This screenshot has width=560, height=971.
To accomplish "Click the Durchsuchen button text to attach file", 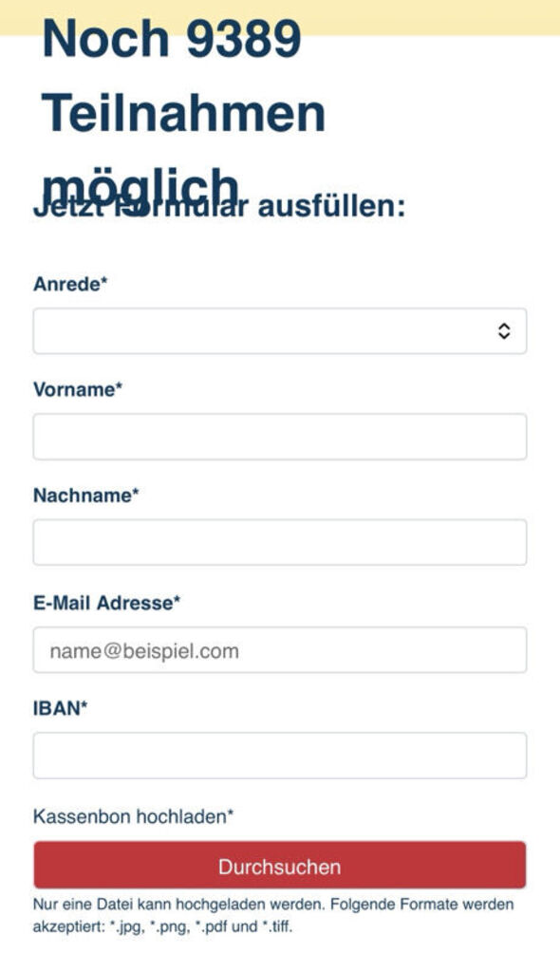I will point(279,866).
